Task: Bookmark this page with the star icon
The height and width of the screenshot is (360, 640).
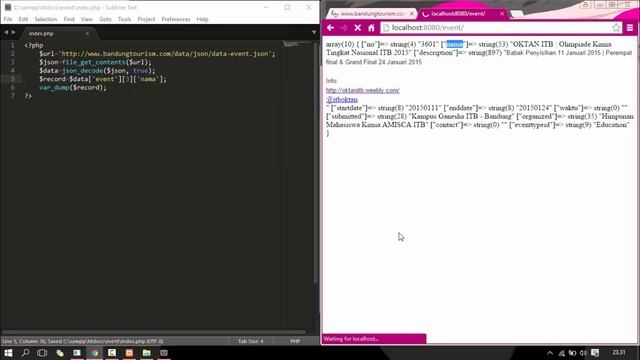Action: (616, 28)
